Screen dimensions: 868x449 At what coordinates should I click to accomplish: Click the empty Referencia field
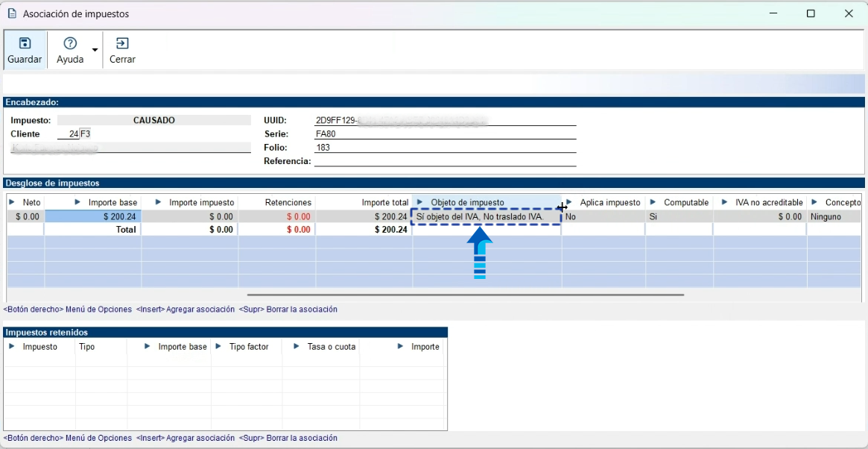tap(445, 161)
